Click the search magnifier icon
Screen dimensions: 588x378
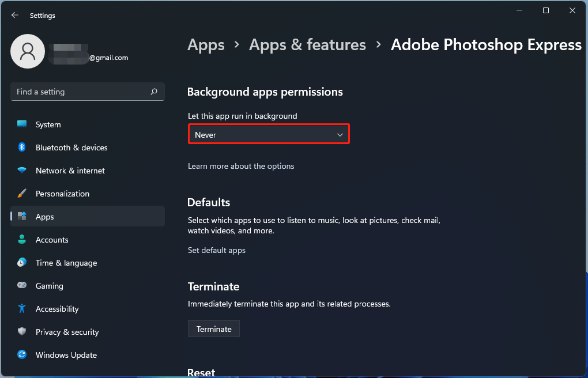pyautogui.click(x=154, y=92)
